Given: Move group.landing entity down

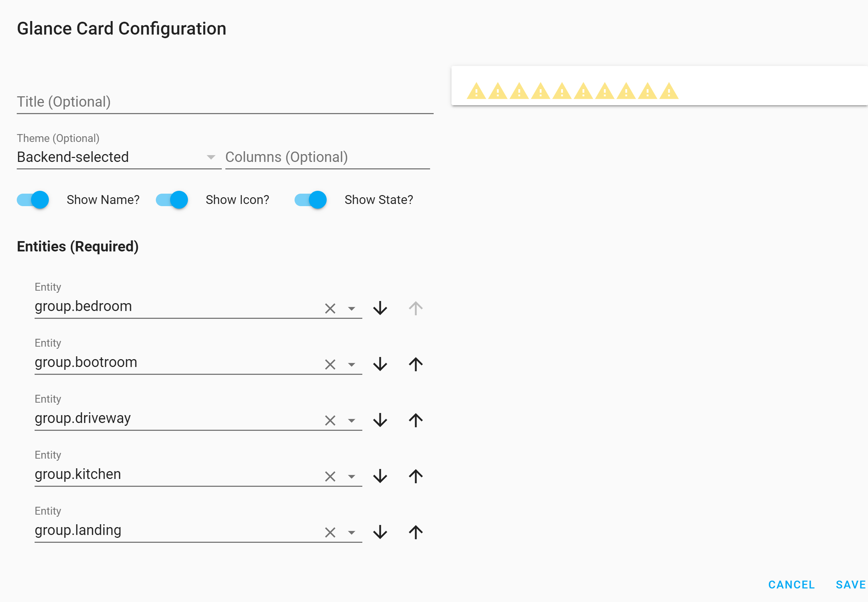Looking at the screenshot, I should point(379,532).
